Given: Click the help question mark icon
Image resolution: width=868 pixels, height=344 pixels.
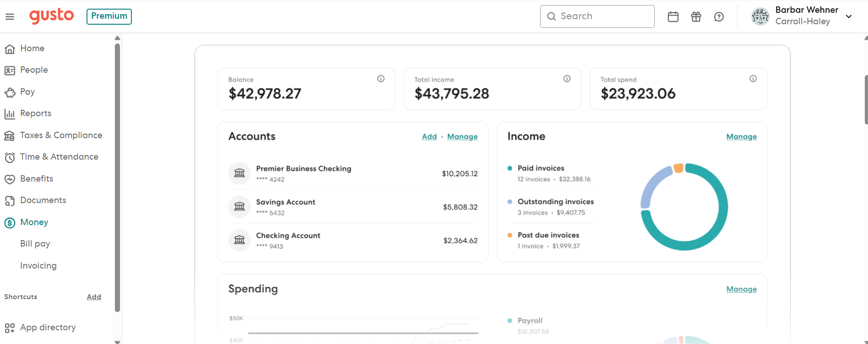Looking at the screenshot, I should 719,17.
